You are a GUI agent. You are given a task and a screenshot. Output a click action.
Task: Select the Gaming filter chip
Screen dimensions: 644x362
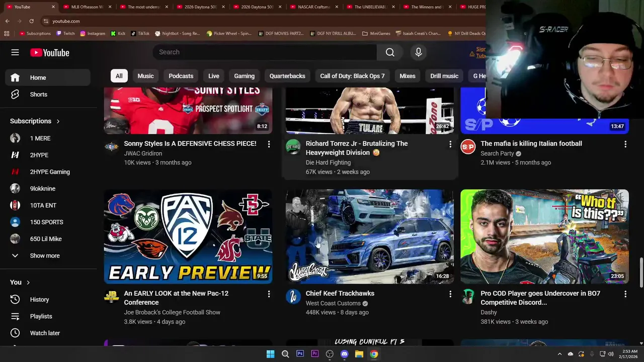pos(244,76)
